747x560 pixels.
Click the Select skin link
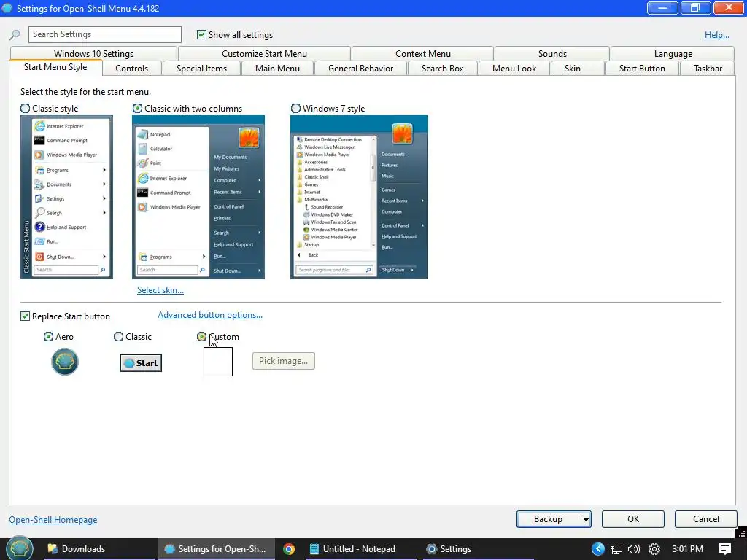[x=160, y=290]
